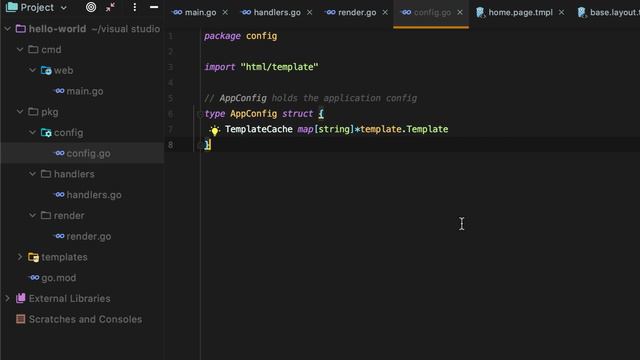Screen dimensions: 640x360
Task: Place cursor after closing brace
Action: click(211, 145)
